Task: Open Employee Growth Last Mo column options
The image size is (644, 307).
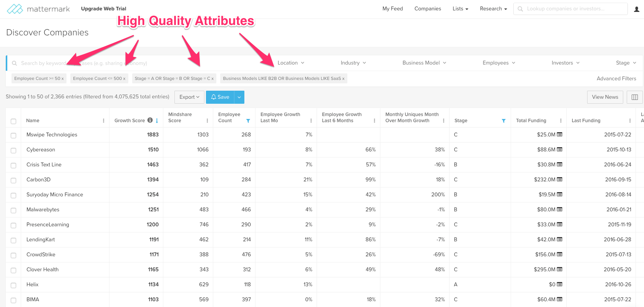Action: pos(311,121)
